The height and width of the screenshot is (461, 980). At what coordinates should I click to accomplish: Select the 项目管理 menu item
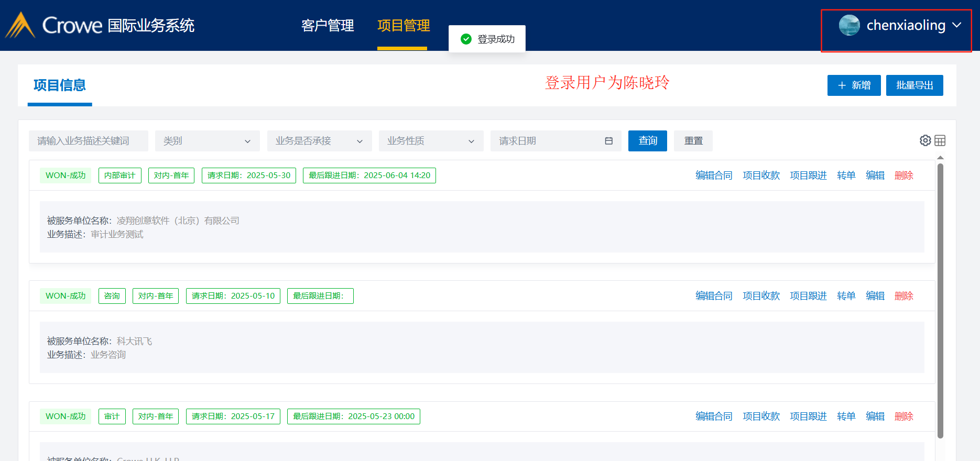pyautogui.click(x=403, y=25)
